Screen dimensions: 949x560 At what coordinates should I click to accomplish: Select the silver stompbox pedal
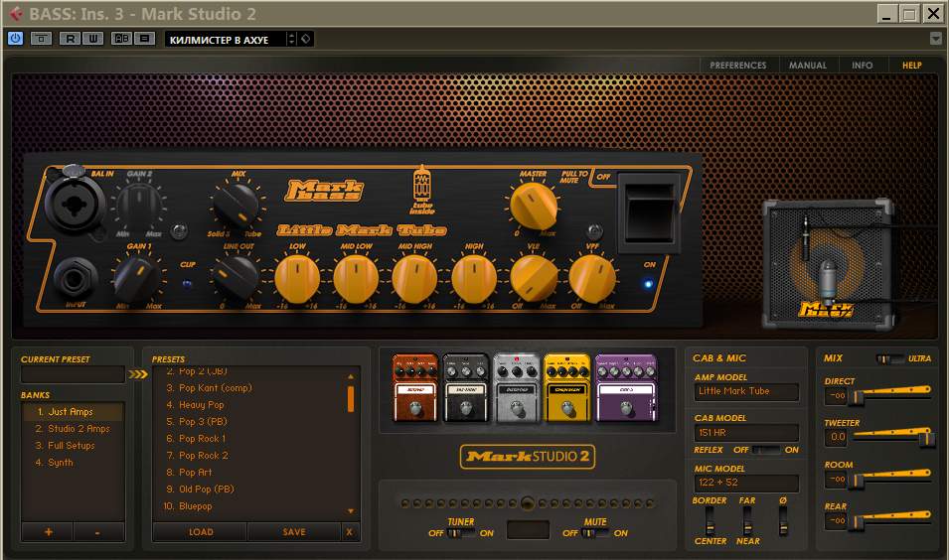pos(517,387)
